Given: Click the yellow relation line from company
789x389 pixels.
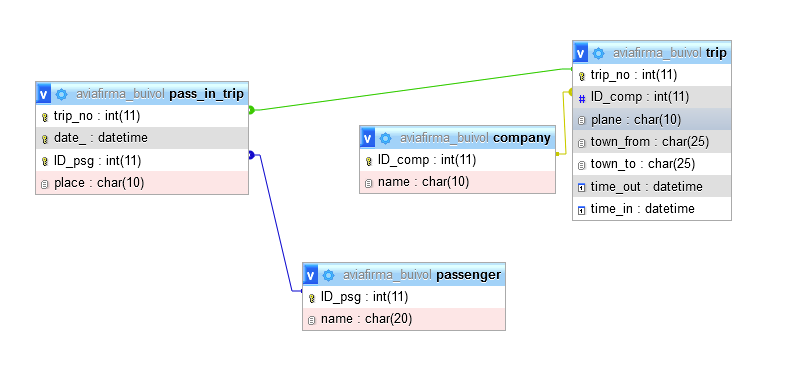Looking at the screenshot, I should click(x=564, y=123).
